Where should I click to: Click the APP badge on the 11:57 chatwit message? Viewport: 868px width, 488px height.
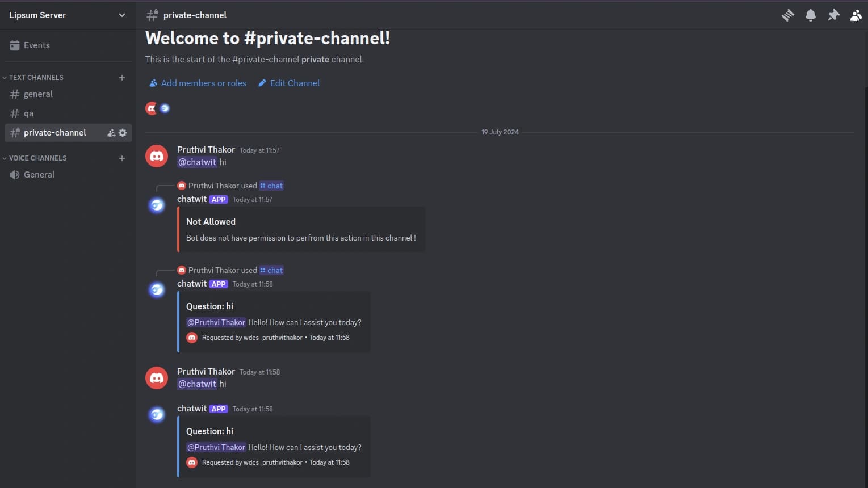pyautogui.click(x=219, y=200)
